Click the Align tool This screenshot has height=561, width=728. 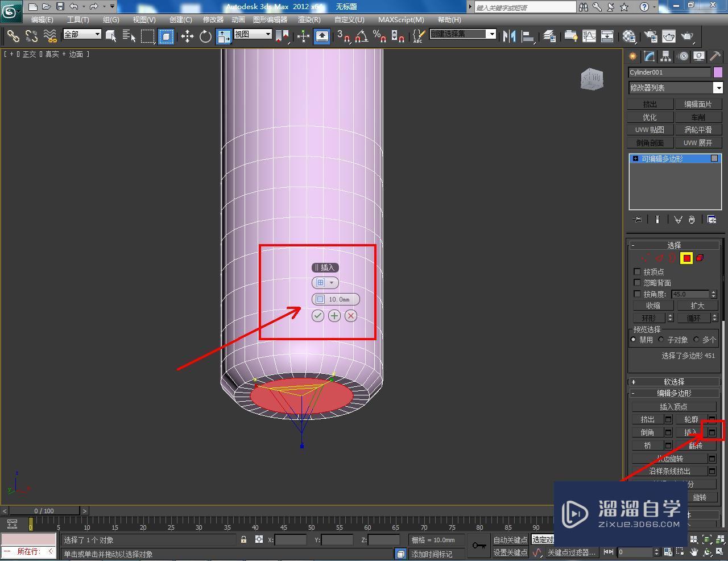(528, 36)
